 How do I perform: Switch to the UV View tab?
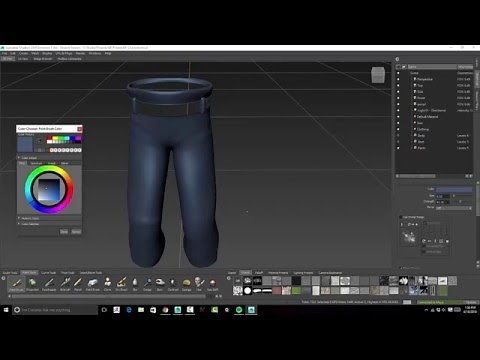point(23,59)
